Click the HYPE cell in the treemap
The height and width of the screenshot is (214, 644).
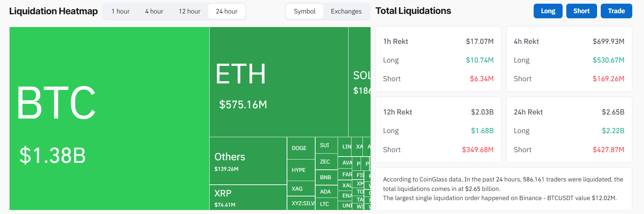300,170
